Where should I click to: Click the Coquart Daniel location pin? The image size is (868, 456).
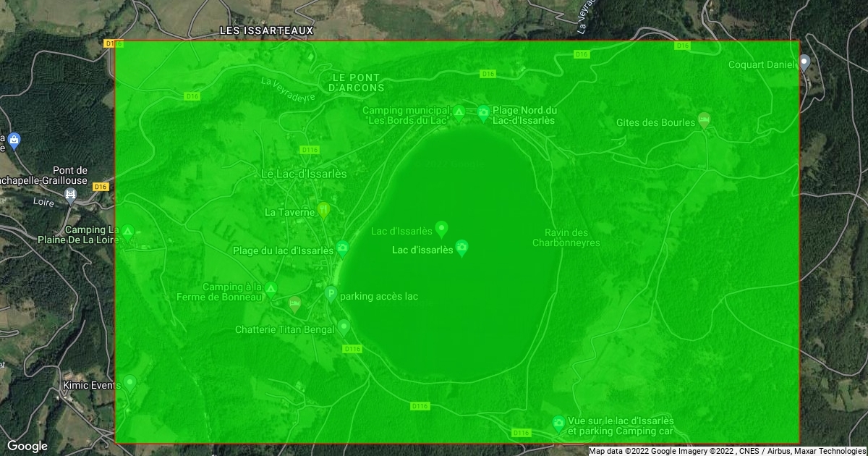pyautogui.click(x=804, y=64)
